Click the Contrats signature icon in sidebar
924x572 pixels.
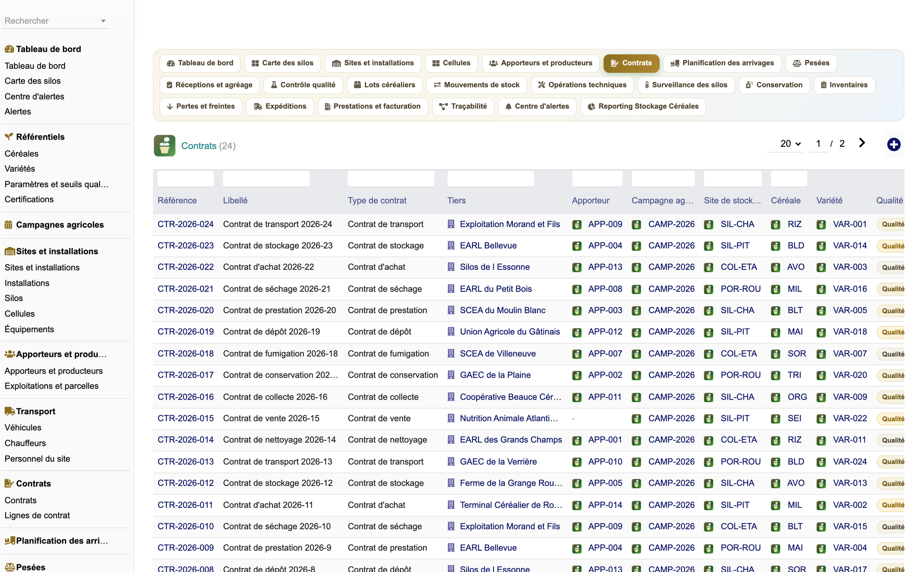click(x=9, y=484)
